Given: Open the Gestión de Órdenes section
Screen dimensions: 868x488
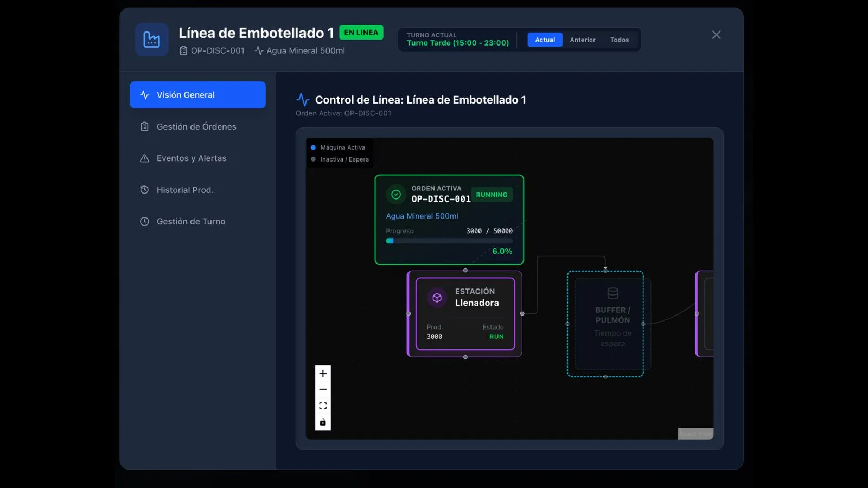Looking at the screenshot, I should point(196,126).
